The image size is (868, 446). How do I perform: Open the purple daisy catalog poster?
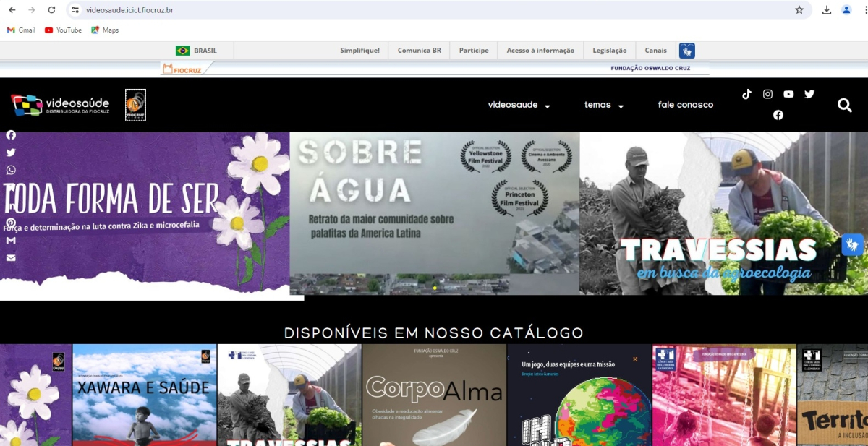click(36, 395)
